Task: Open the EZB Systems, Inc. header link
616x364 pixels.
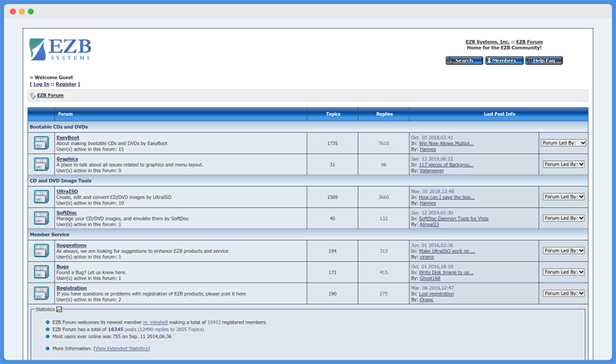Action: point(487,42)
